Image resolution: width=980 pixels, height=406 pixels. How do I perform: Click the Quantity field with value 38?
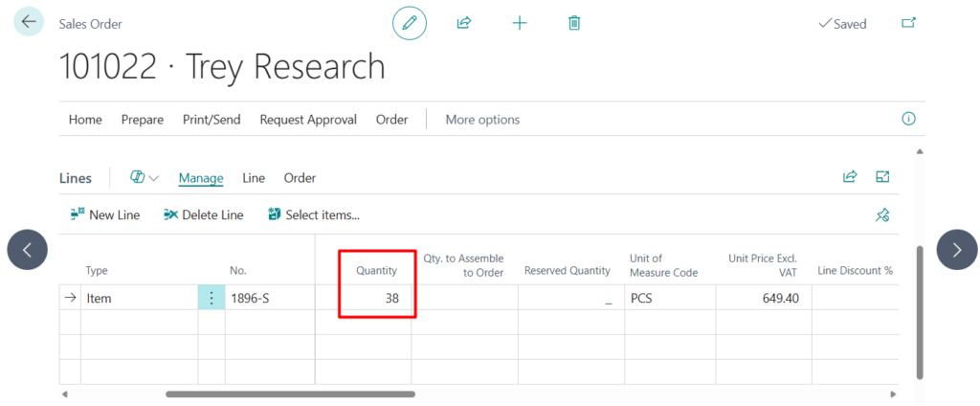click(x=377, y=298)
